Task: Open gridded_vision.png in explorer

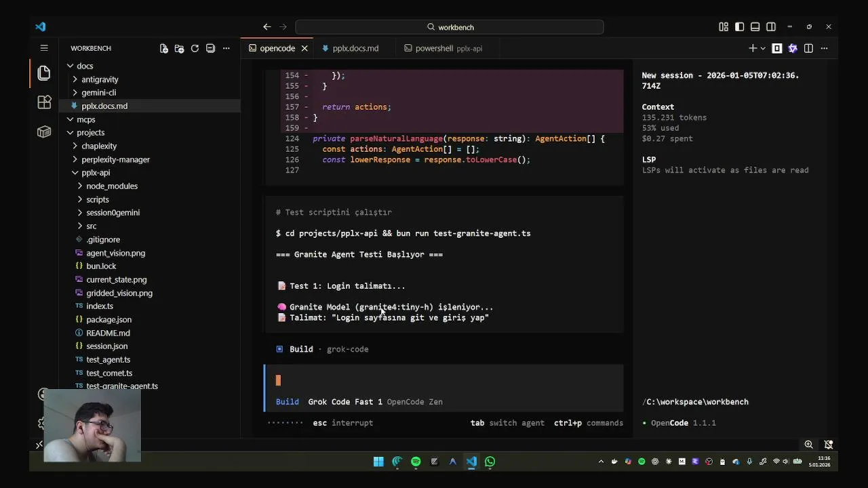Action: [x=149, y=293]
